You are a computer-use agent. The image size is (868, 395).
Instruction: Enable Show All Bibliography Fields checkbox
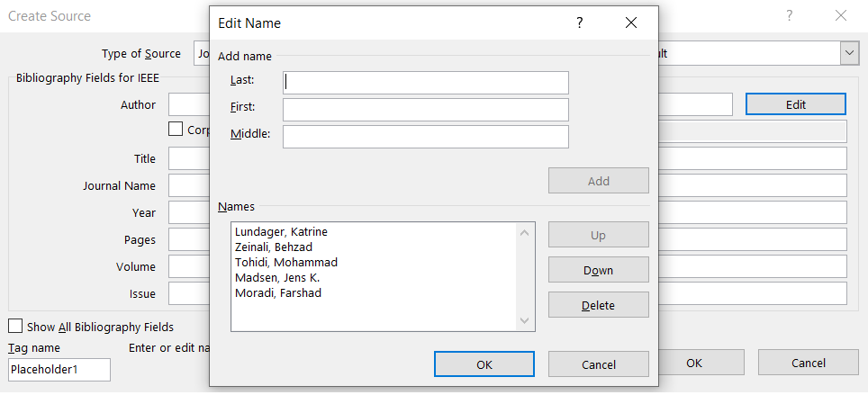click(x=15, y=327)
